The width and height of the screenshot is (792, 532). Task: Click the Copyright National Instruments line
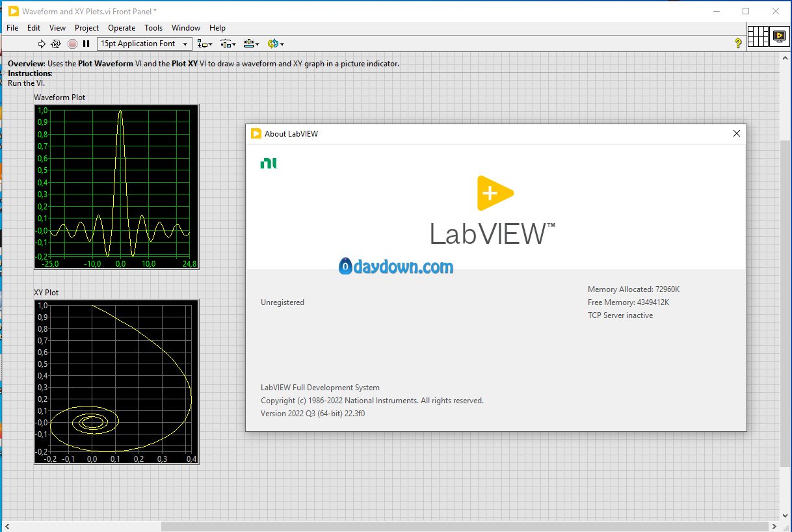[372, 401]
